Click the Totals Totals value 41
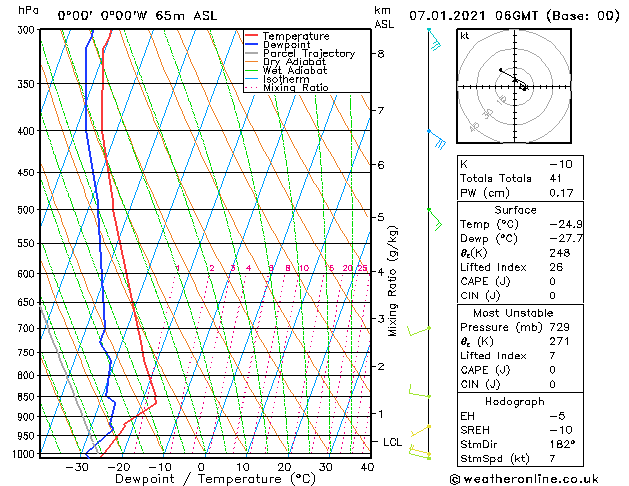The width and height of the screenshot is (629, 486). tap(556, 178)
